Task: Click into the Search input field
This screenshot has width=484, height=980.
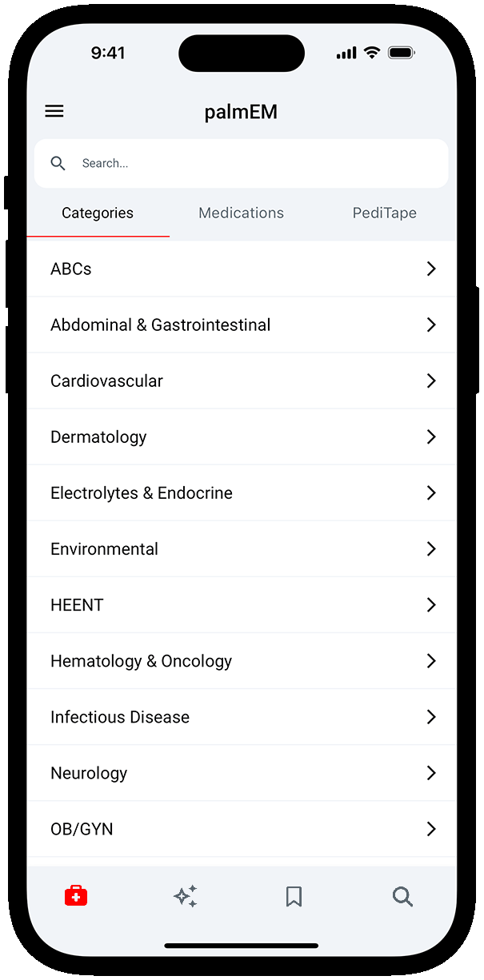Action: point(256,163)
